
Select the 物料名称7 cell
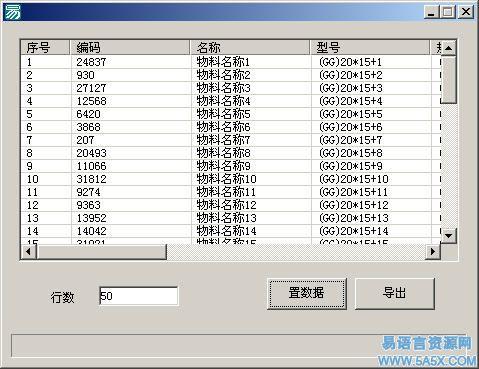(251, 140)
